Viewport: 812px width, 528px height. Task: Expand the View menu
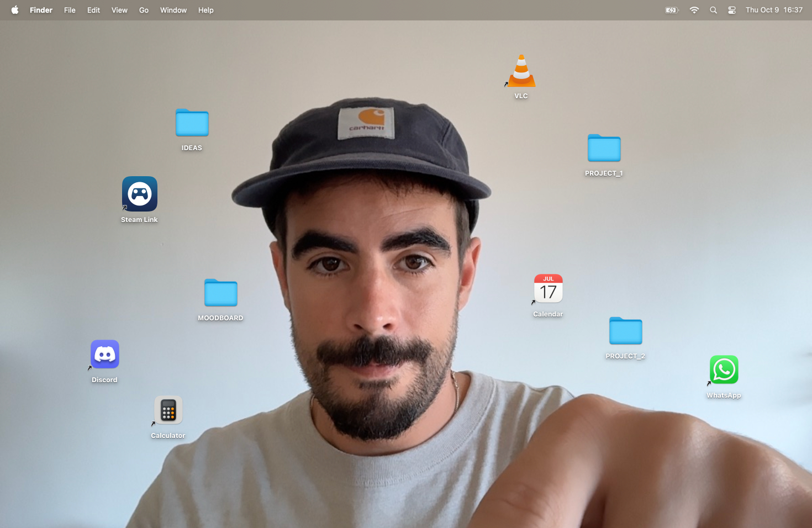[x=119, y=10]
